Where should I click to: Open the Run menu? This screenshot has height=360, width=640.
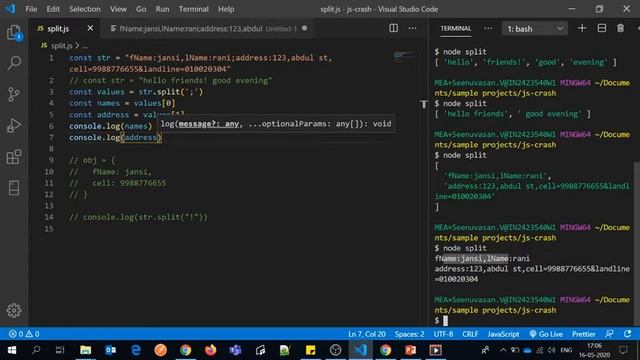click(162, 9)
